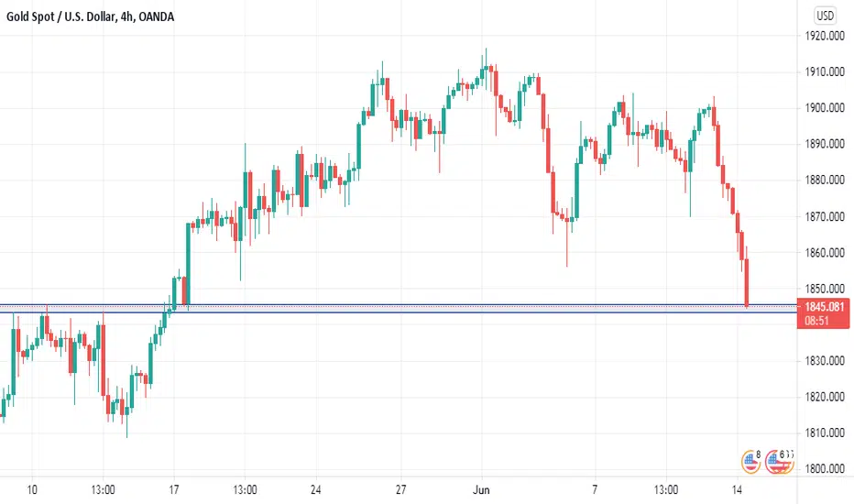Viewport: 854px width, 504px height.
Task: Click the 1900.000 price scale label
Action: tap(825, 108)
